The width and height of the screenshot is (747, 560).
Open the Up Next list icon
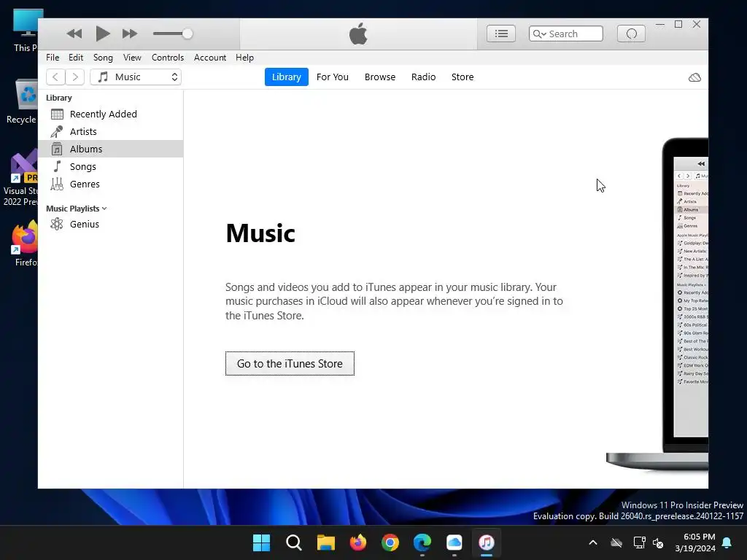tap(500, 34)
